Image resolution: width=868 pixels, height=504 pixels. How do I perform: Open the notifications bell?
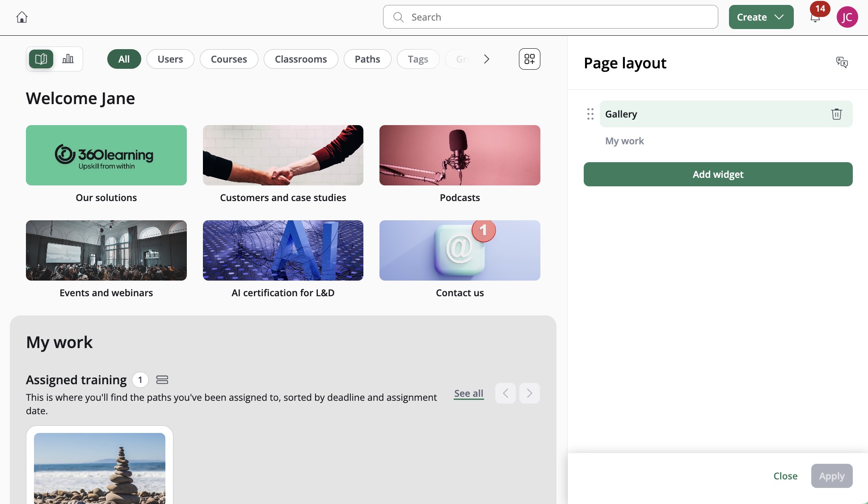(815, 18)
